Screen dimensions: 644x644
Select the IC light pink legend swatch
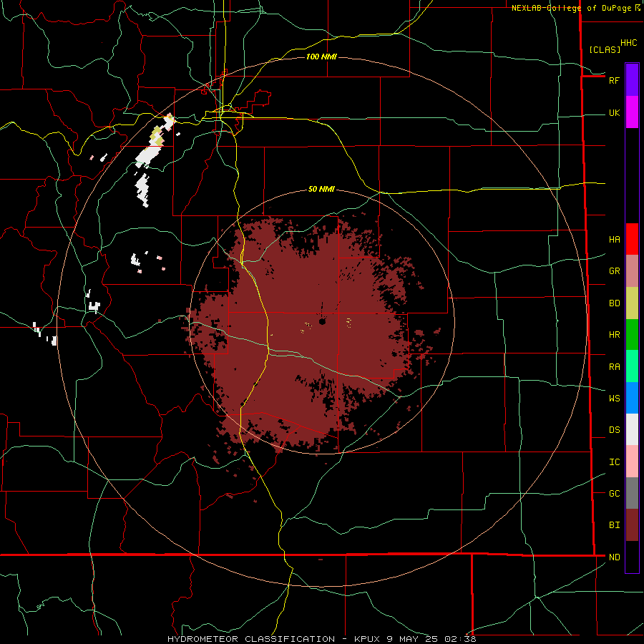pos(632,462)
